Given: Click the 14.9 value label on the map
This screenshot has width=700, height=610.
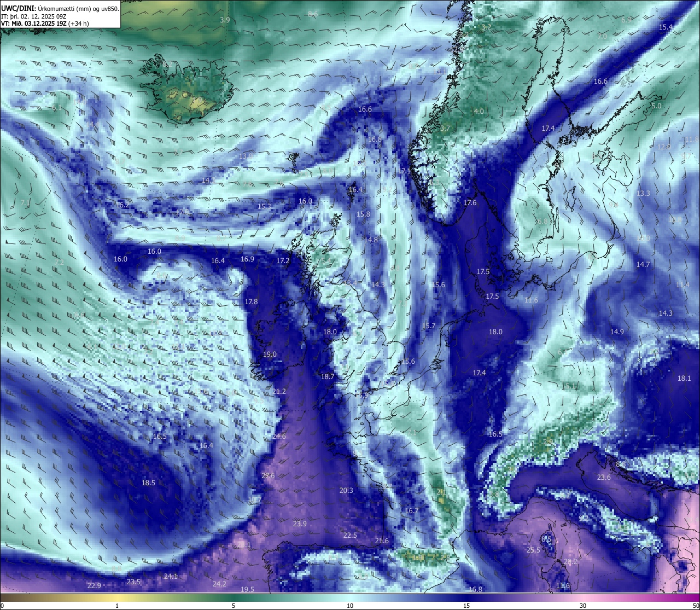Looking at the screenshot, I should pos(617,332).
